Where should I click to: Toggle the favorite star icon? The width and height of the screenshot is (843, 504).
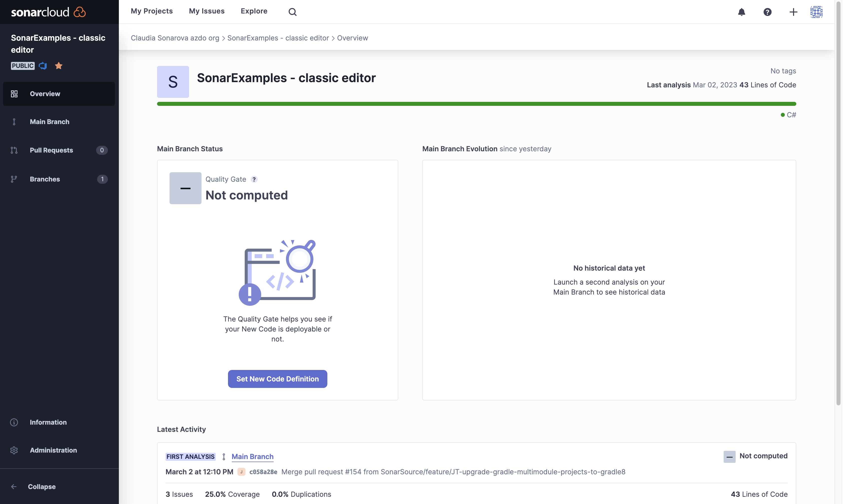coord(59,66)
